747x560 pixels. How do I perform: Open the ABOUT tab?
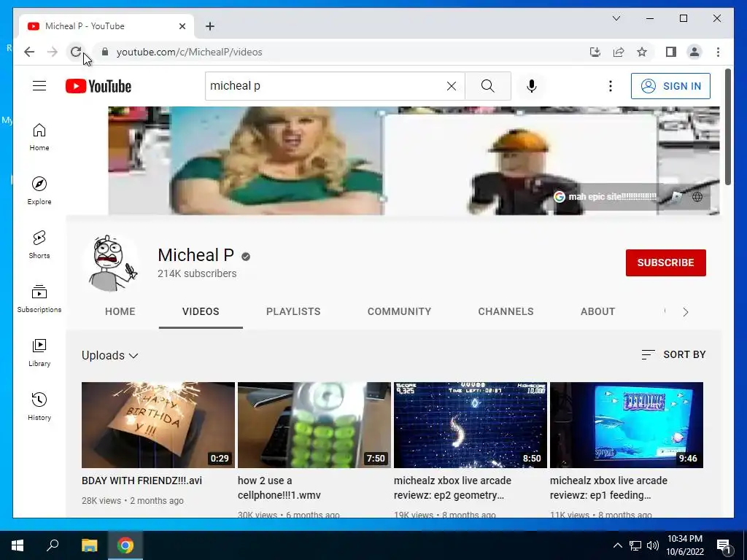[598, 311]
